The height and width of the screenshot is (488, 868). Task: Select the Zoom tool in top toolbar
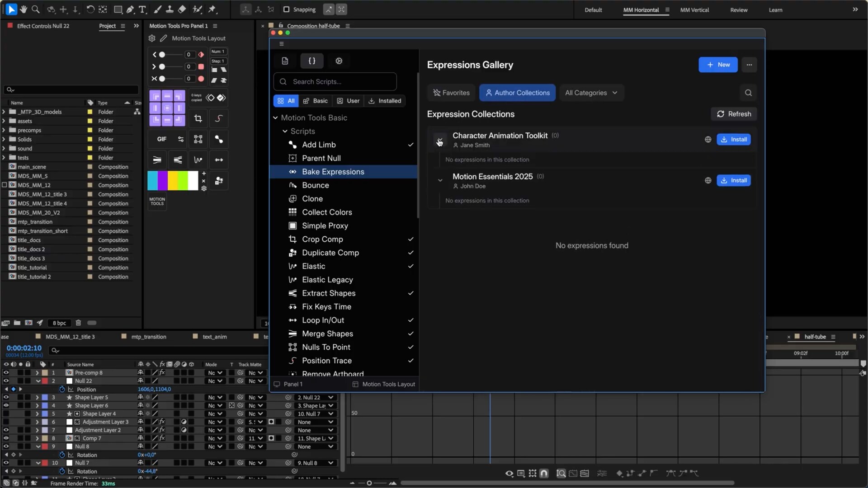[x=35, y=9]
